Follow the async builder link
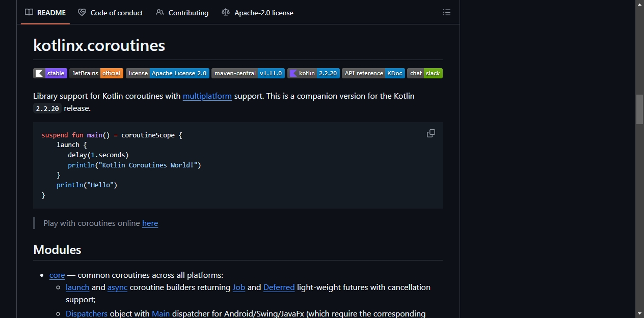 point(118,287)
